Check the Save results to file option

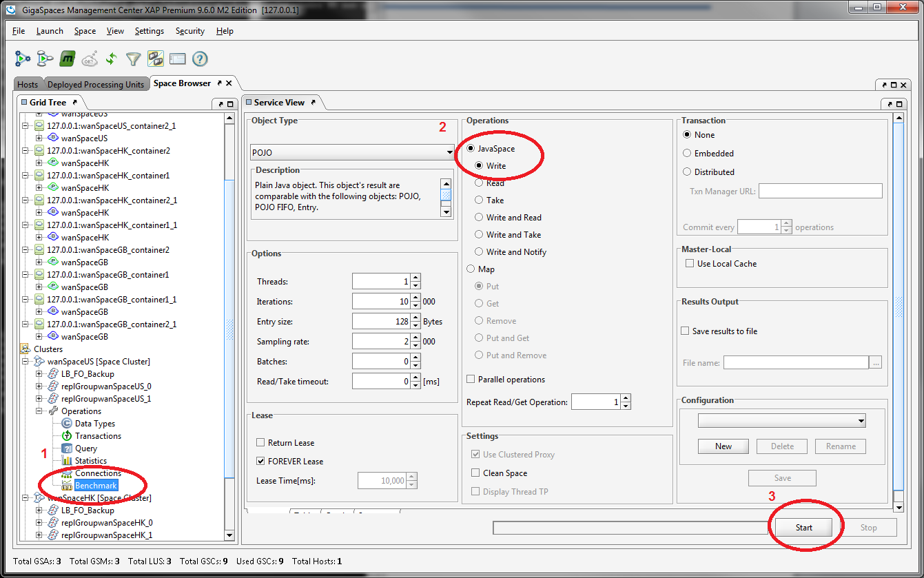click(x=685, y=331)
